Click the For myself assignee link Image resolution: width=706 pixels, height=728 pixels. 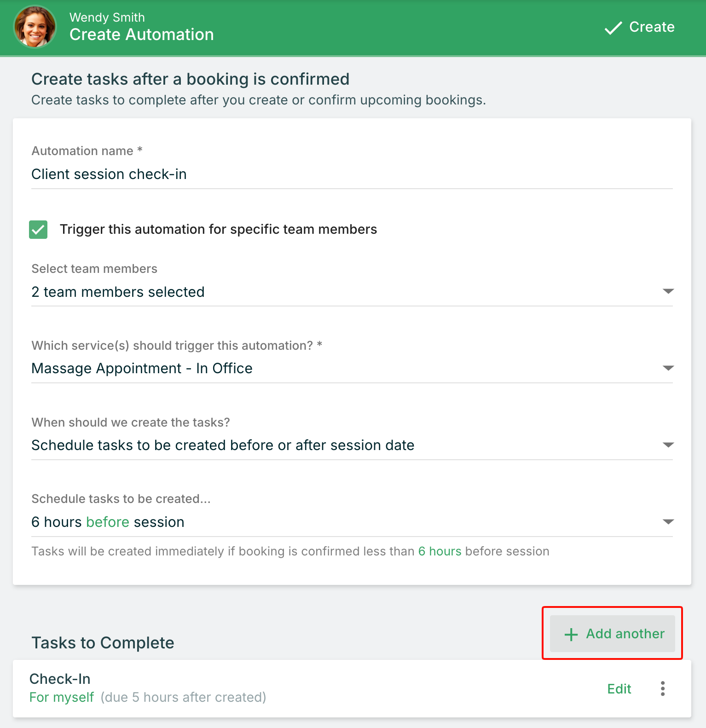(x=62, y=697)
